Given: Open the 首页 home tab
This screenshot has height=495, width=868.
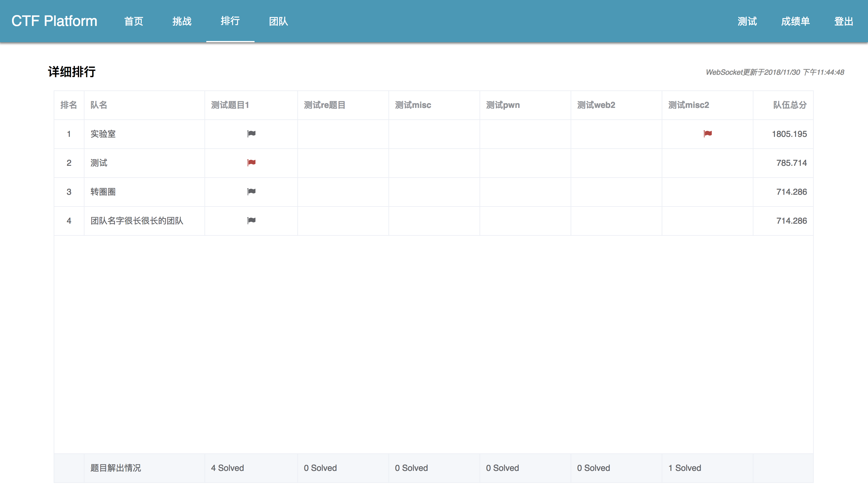Looking at the screenshot, I should 134,21.
